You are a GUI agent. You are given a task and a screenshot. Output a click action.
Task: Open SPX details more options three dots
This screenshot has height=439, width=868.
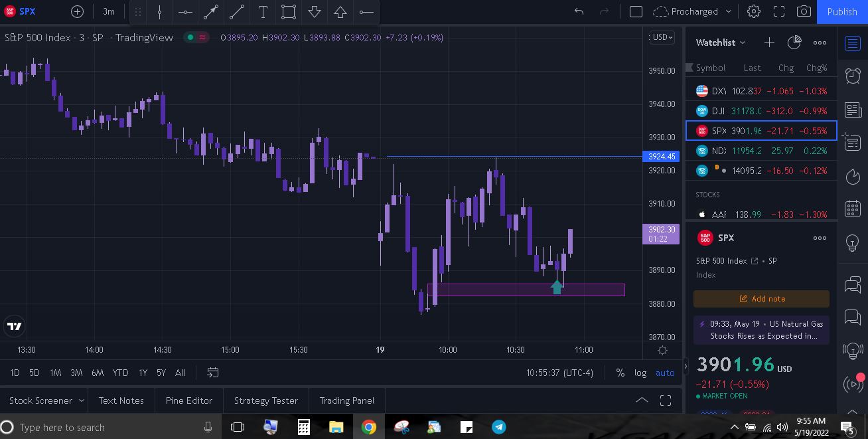point(820,238)
